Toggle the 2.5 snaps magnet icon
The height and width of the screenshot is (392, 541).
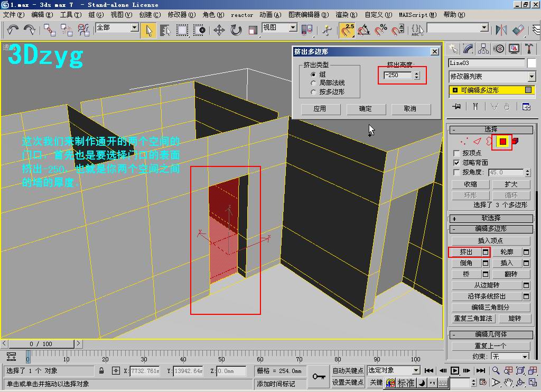pyautogui.click(x=347, y=30)
